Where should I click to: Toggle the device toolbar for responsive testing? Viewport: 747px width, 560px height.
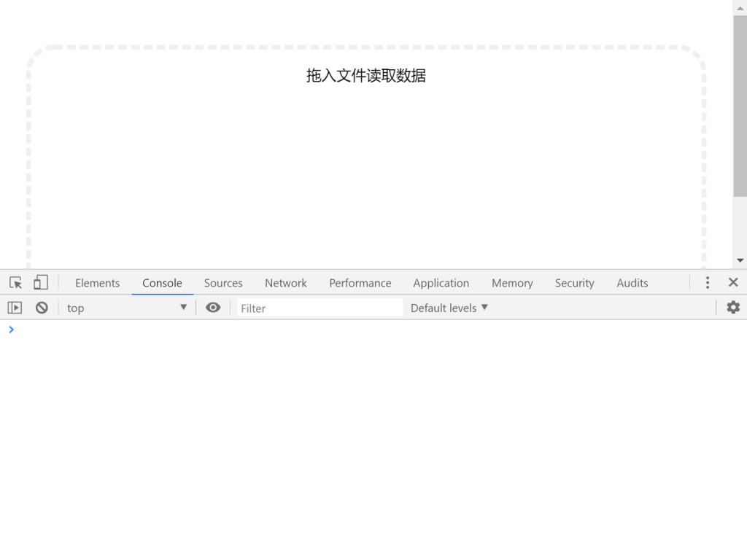pyautogui.click(x=40, y=282)
